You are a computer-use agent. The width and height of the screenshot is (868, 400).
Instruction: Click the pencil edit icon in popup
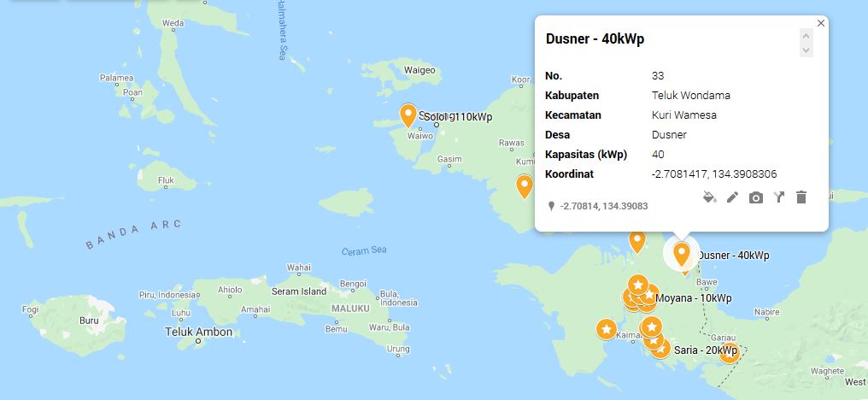pos(732,197)
